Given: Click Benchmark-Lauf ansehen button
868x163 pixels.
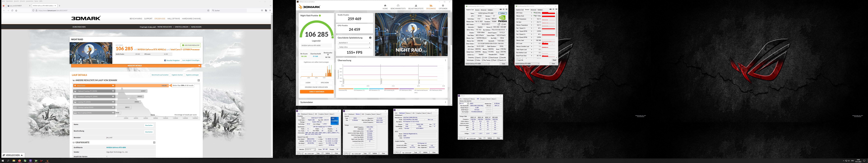Looking at the screenshot, I should pos(160,75).
